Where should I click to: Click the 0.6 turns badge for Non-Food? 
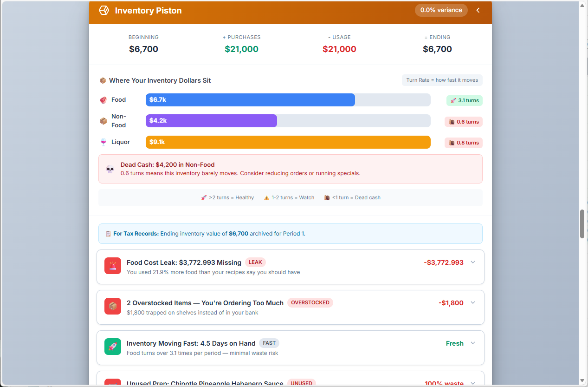463,121
